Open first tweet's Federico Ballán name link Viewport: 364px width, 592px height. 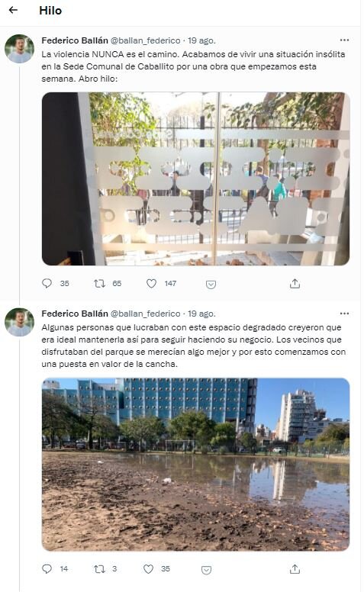click(x=75, y=40)
